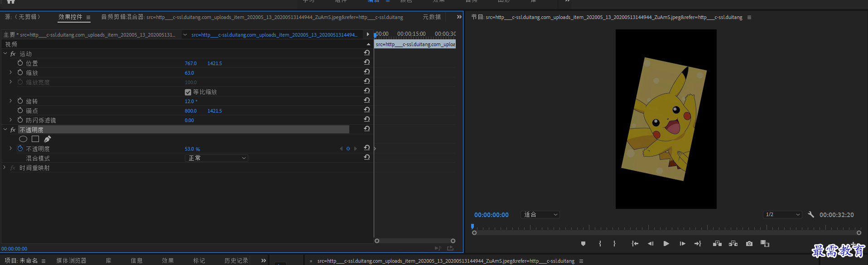Click the program monitor playhead marker
Viewport: 868px width, 265px height.
tap(472, 227)
